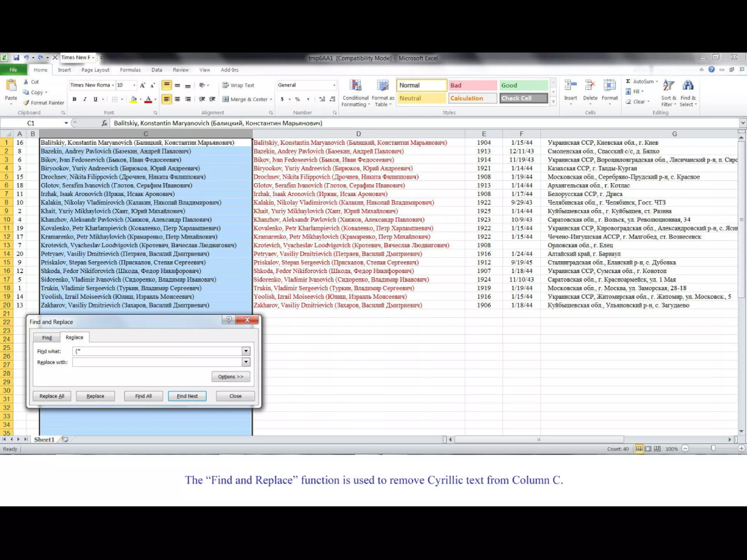Open the General number format dropdown
747x560 pixels.
tap(334, 85)
